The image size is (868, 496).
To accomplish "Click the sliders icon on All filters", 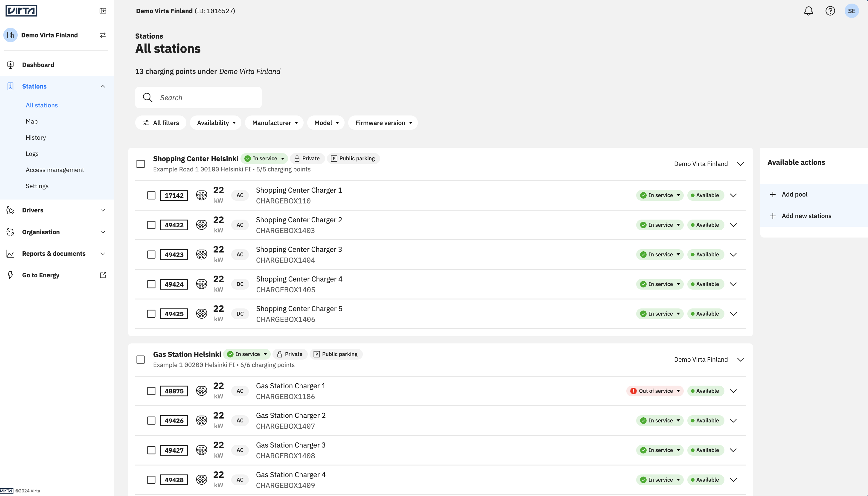I will point(146,123).
